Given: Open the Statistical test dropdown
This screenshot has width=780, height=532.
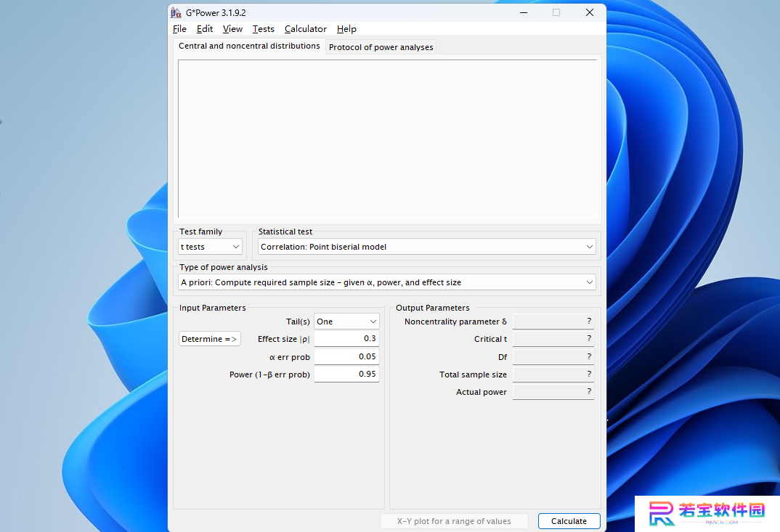Looking at the screenshot, I should 427,247.
